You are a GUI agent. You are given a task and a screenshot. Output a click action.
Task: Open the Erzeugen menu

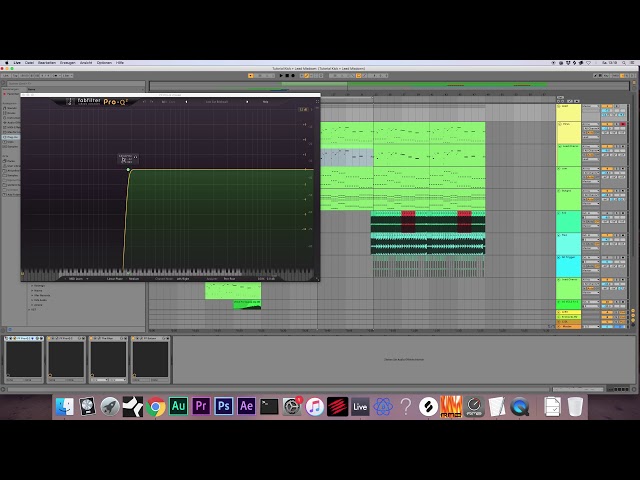tap(68, 63)
